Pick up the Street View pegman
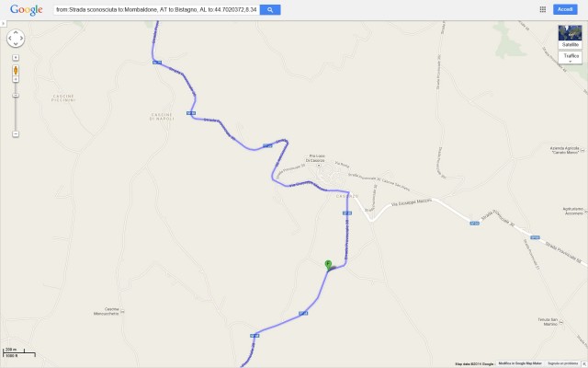The height and width of the screenshot is (368, 588). coord(16,70)
